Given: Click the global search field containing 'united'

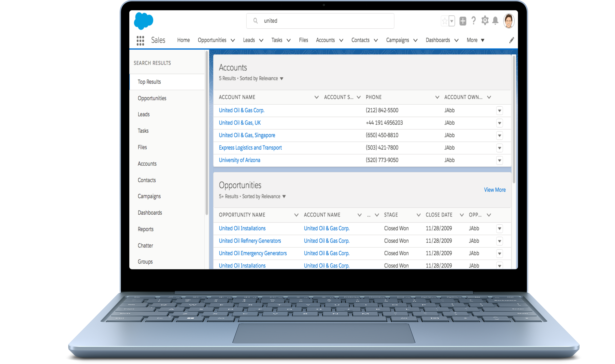Looking at the screenshot, I should [x=320, y=21].
